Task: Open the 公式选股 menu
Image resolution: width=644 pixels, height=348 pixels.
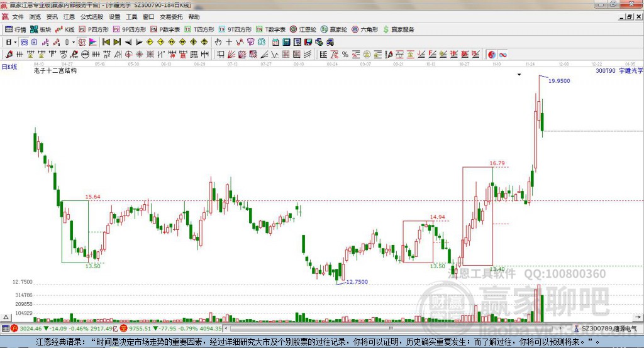Action: [x=92, y=17]
